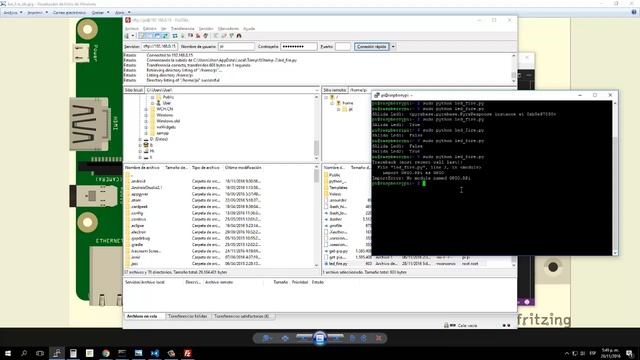Click the Puerto input field
This screenshot has height=360, width=640.
(343, 47)
